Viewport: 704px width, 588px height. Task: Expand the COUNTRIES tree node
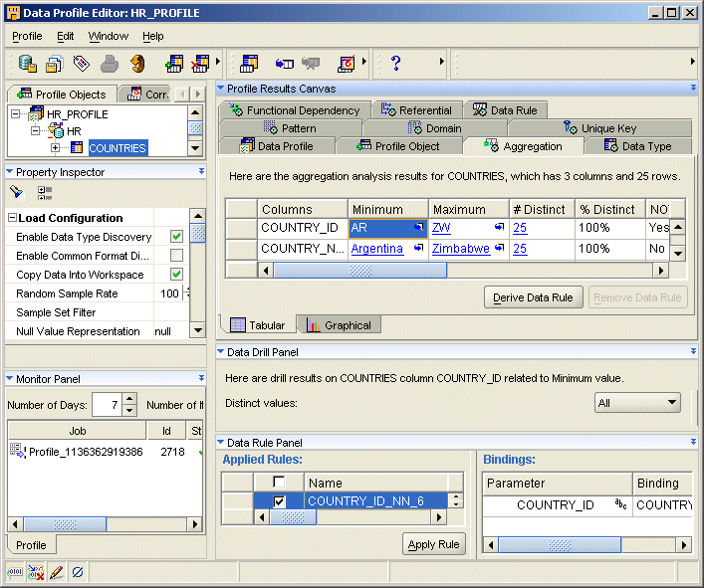pyautogui.click(x=56, y=148)
